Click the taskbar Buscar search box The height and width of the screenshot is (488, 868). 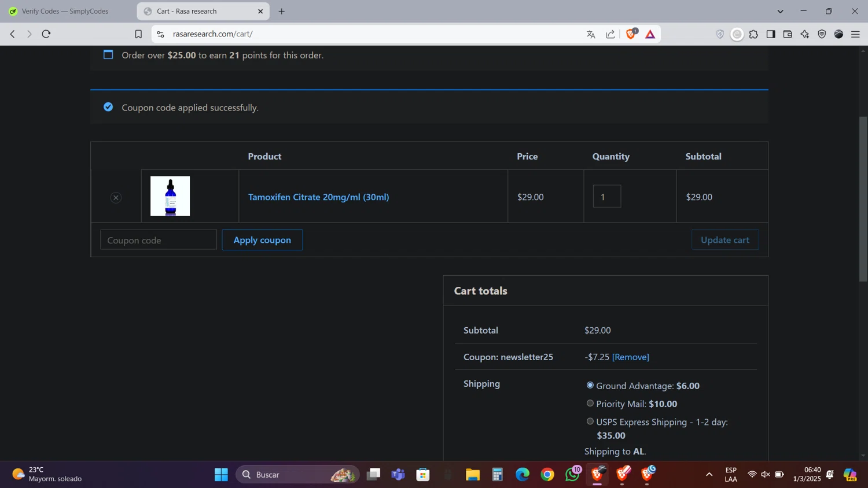coord(297,475)
